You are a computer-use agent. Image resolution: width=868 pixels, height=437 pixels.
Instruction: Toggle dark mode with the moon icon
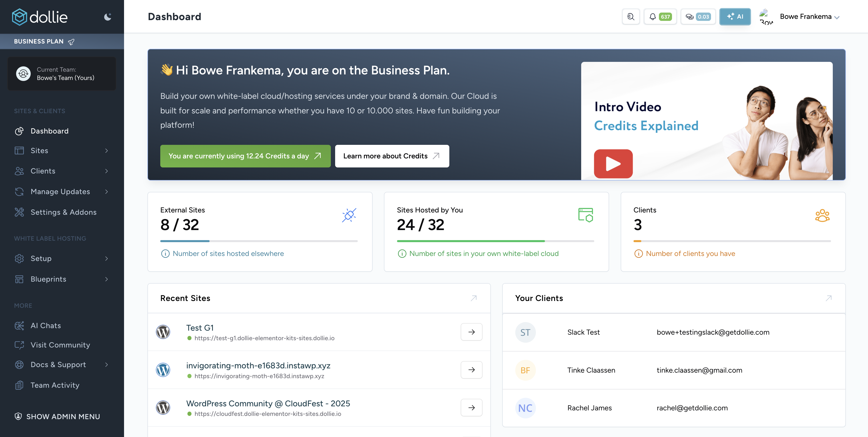click(x=107, y=16)
